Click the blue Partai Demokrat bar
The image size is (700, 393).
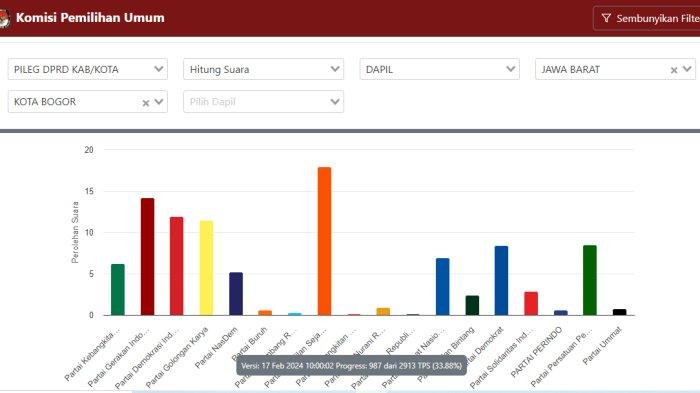coord(501,280)
